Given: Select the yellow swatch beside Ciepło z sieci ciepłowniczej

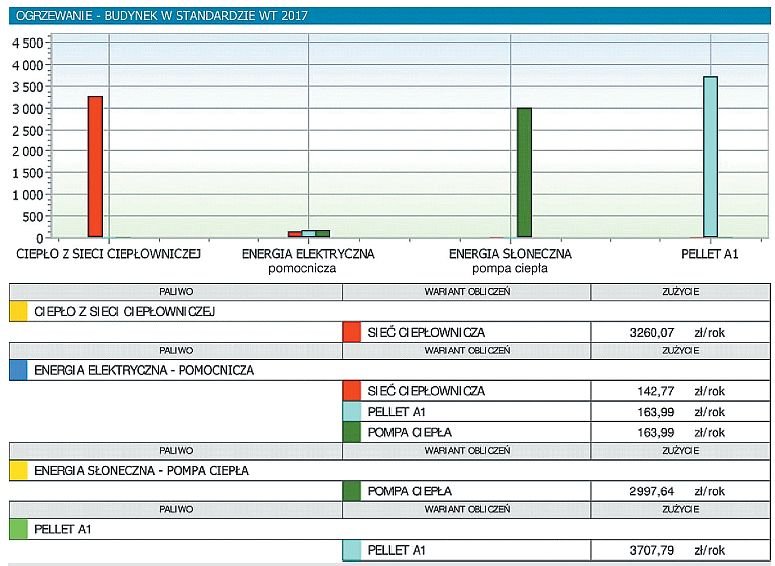Looking at the screenshot, I should coord(18,311).
